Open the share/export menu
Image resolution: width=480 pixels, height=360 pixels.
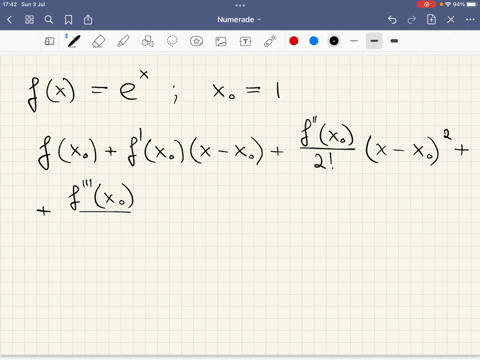click(88, 19)
